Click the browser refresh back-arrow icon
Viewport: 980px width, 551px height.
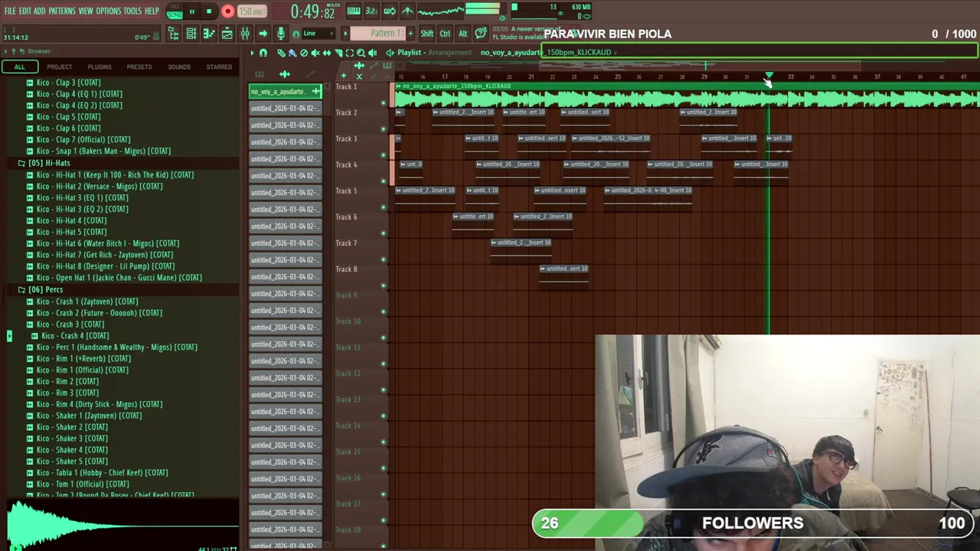pos(22,51)
